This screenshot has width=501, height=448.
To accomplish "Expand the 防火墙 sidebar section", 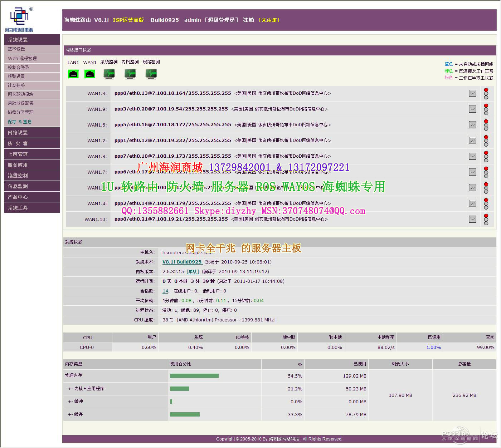I will [32, 143].
